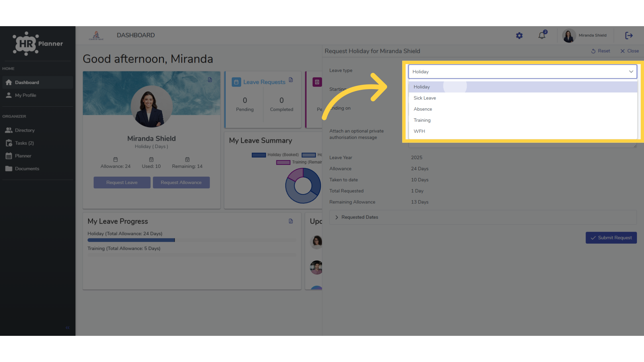Click the profile card document icon
The width and height of the screenshot is (644, 362).
coord(210,80)
